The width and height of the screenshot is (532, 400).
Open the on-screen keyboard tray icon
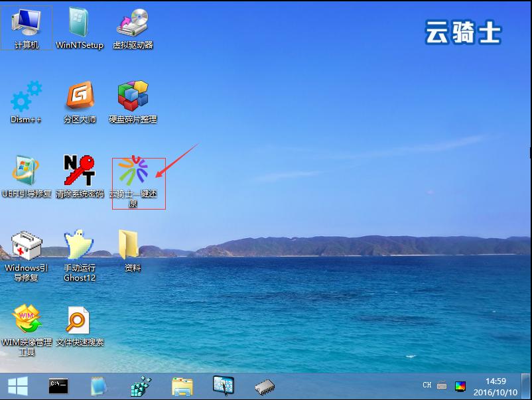(442, 385)
